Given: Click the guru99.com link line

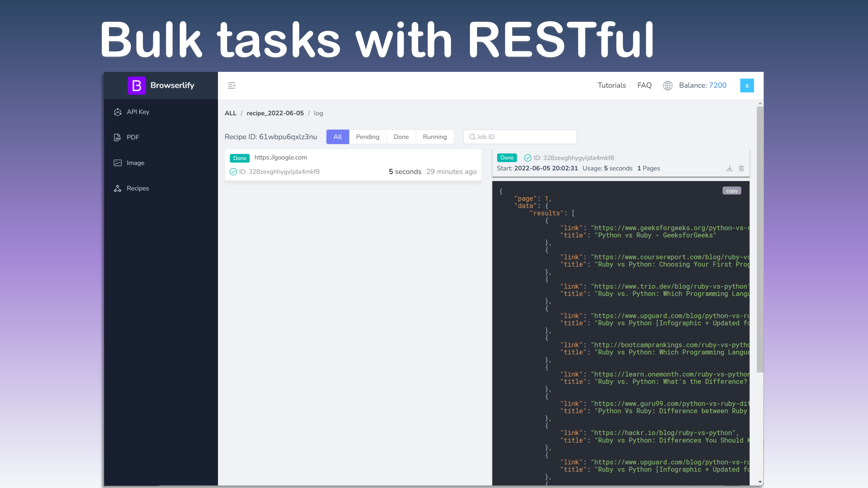Looking at the screenshot, I should [x=654, y=404].
